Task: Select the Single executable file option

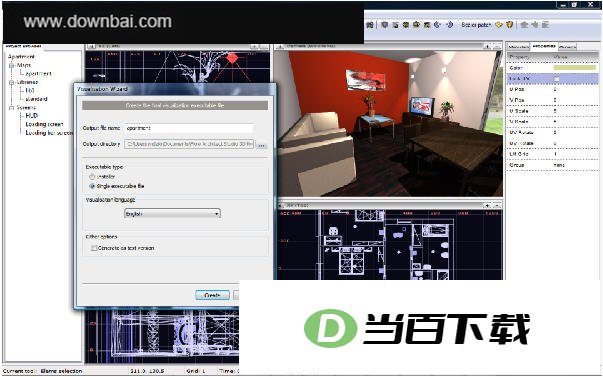Action: point(92,186)
